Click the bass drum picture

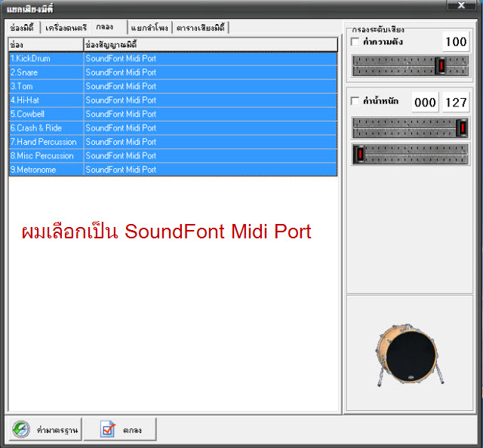[x=409, y=354]
